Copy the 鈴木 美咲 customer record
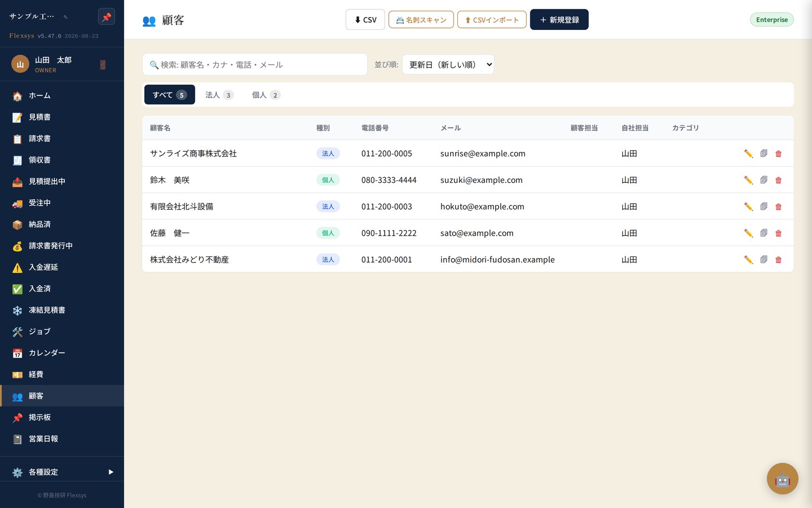The height and width of the screenshot is (508, 812). (764, 180)
